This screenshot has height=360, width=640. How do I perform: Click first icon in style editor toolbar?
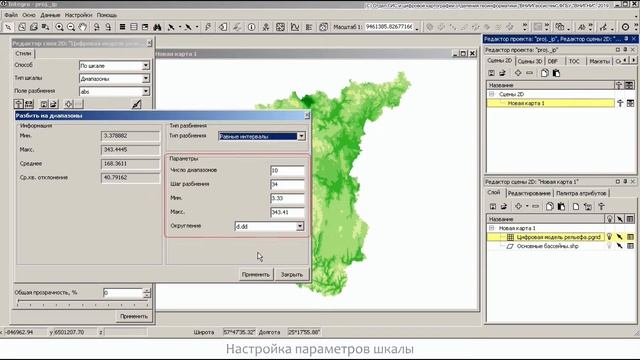coord(18,104)
